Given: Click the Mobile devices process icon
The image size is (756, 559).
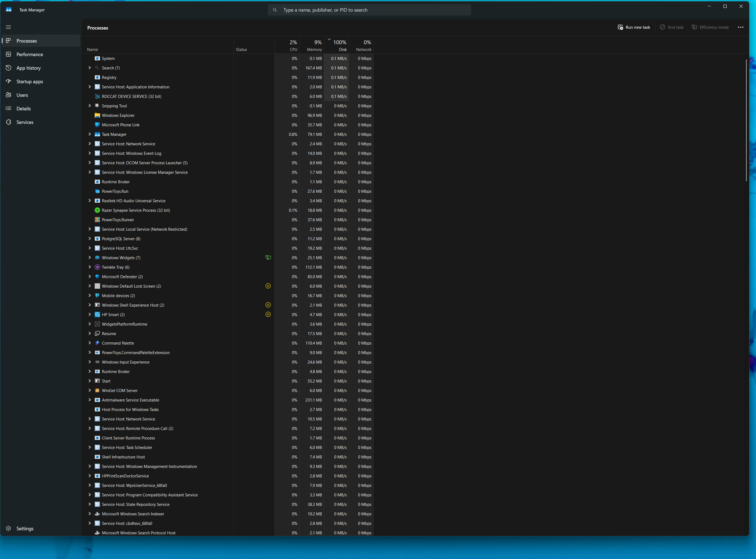Looking at the screenshot, I should click(x=97, y=295).
